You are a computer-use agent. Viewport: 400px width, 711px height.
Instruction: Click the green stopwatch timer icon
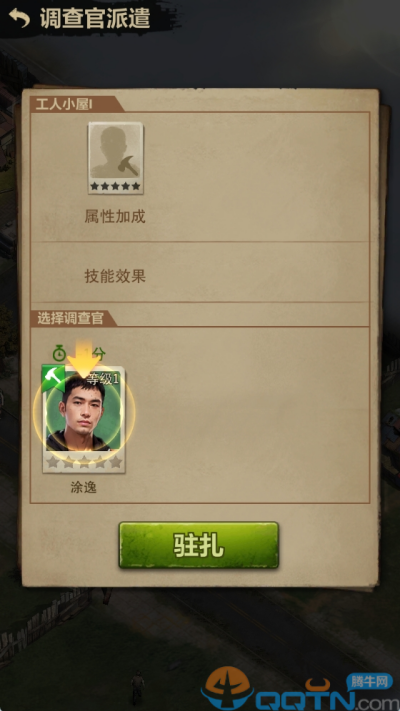[59, 353]
